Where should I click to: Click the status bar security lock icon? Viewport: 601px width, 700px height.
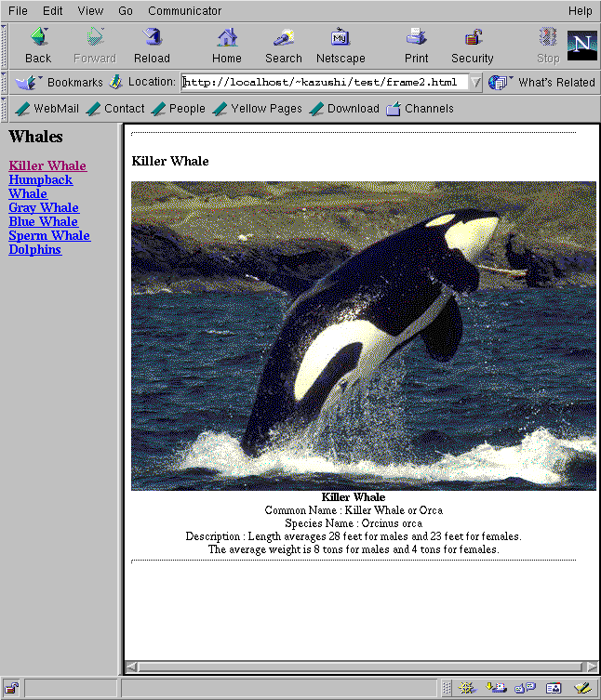11,688
